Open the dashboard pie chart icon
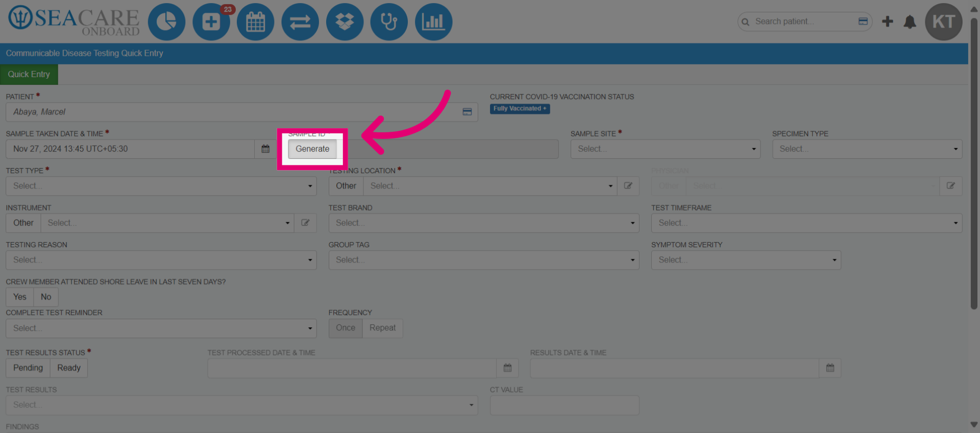Screen dimensions: 980x433 (166, 22)
